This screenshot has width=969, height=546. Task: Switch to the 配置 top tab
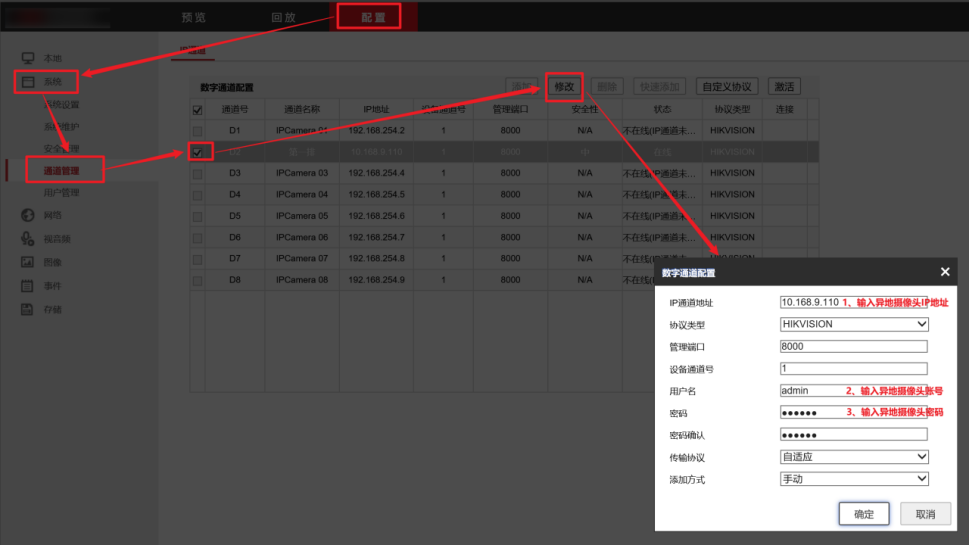[x=373, y=17]
